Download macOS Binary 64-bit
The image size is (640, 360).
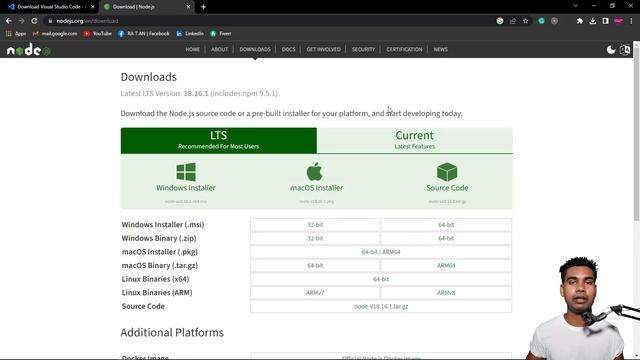315,266
